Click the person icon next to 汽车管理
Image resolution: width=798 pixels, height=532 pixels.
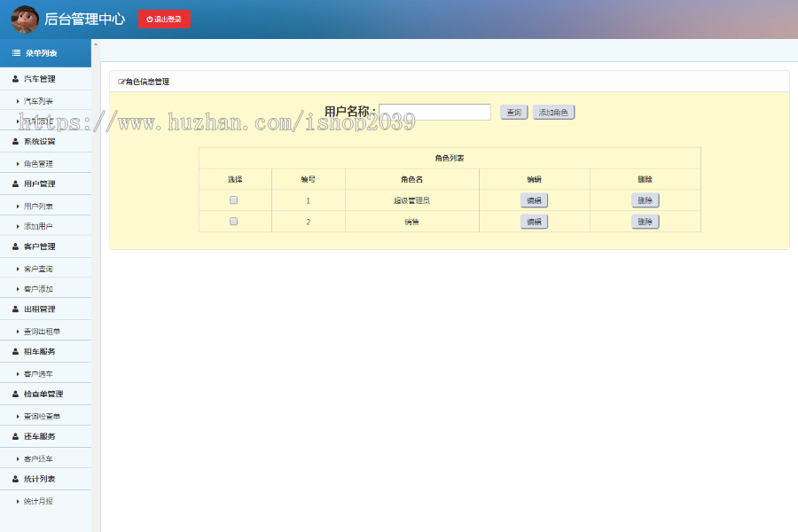point(15,79)
